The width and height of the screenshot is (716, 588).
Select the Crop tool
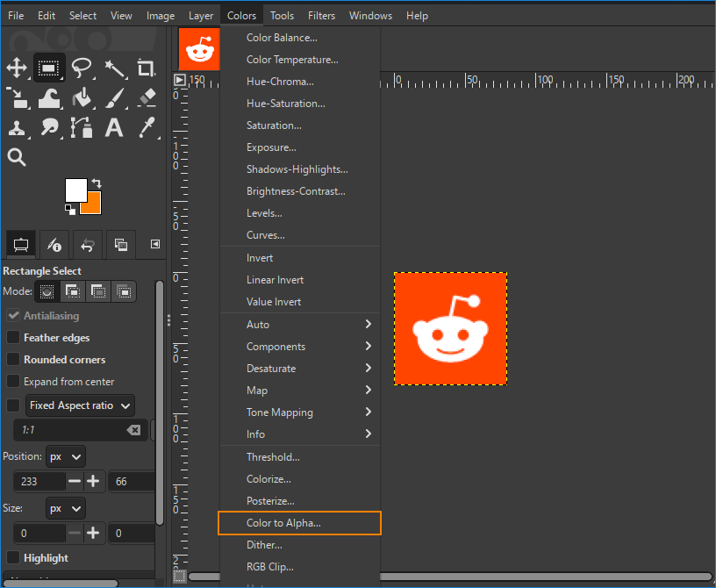click(147, 68)
